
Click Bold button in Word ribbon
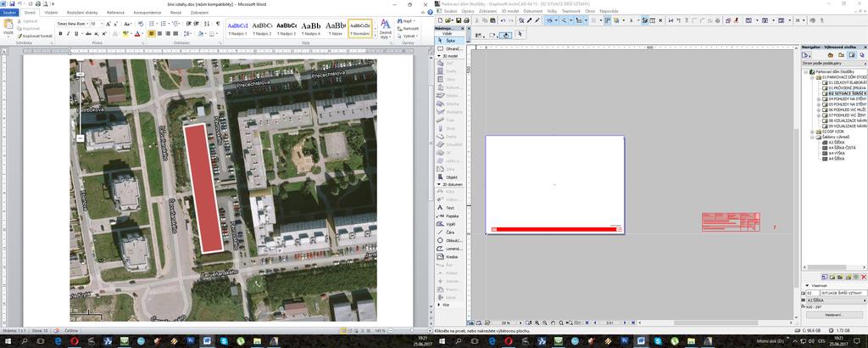[60, 34]
